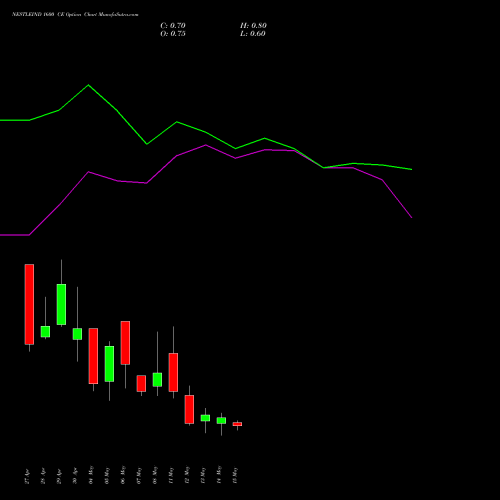500x500 pixels.
Task: Click the close value C: 0.70
Action: pos(173,26)
